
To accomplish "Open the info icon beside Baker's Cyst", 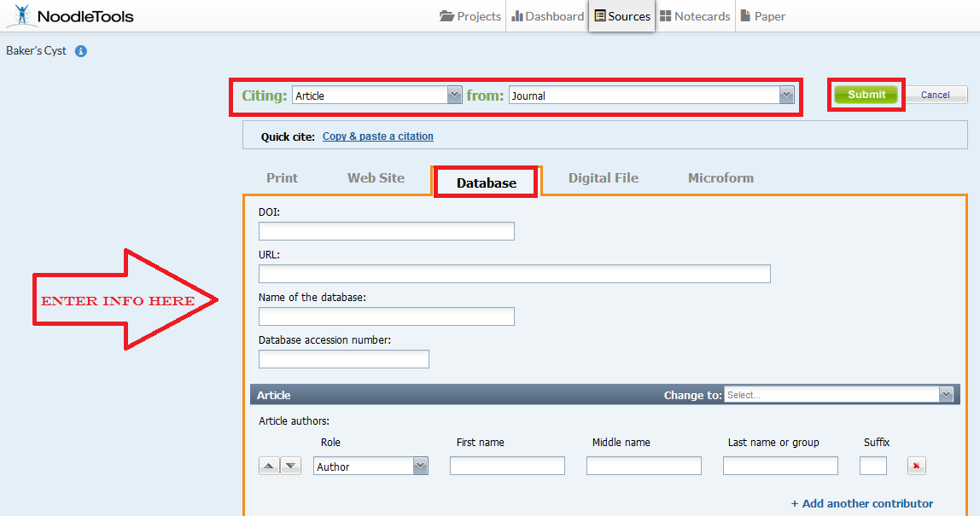I will coord(80,51).
